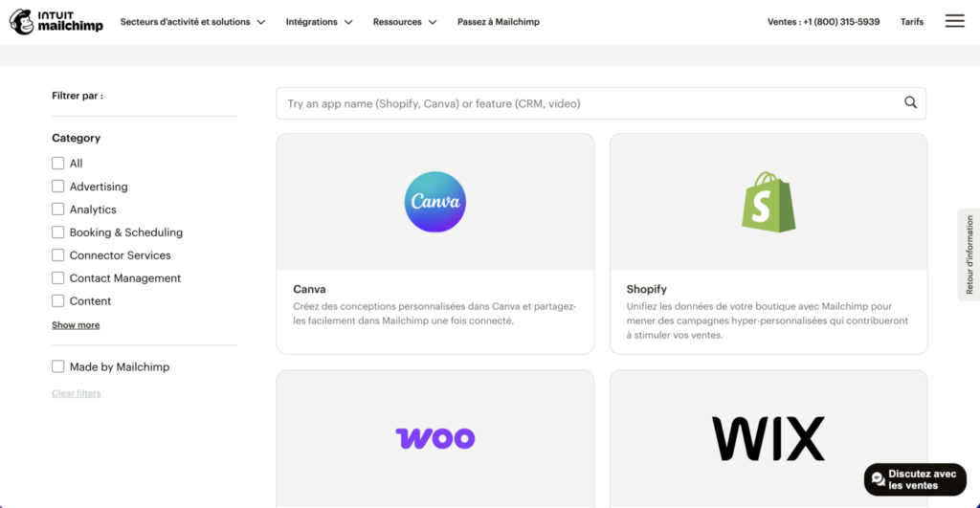Open the hamburger menu icon
980x508 pixels.
coord(954,21)
